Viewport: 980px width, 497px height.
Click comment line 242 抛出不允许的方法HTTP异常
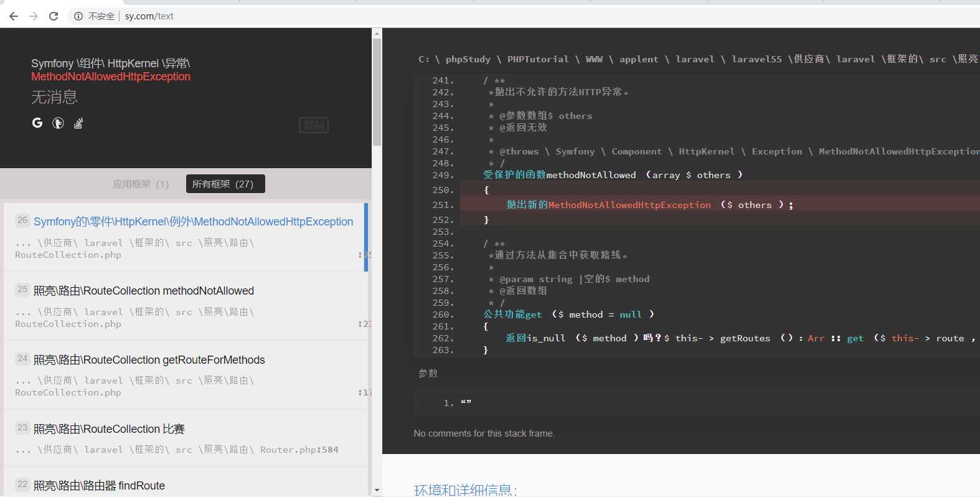[x=559, y=92]
